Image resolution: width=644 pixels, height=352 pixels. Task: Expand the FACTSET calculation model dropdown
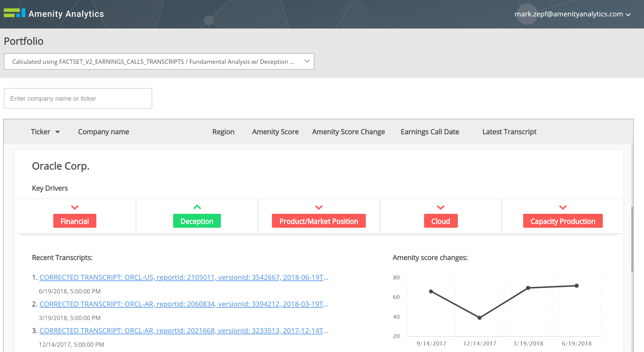tap(159, 61)
